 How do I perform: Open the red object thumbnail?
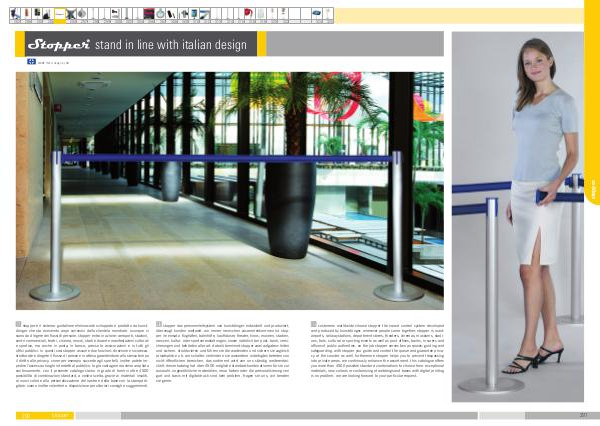pyautogui.click(x=249, y=15)
